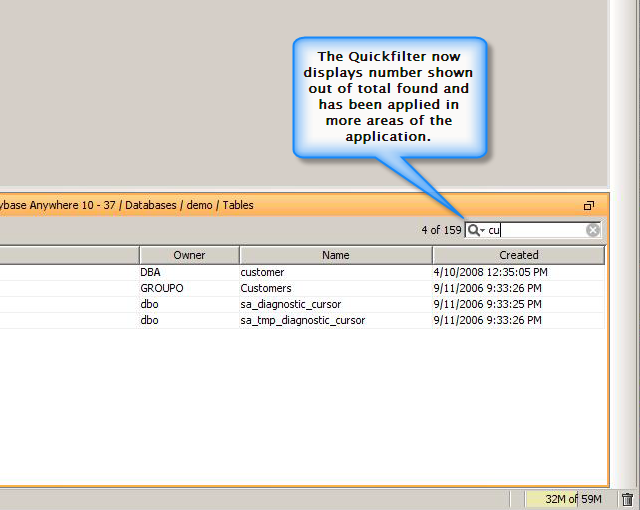Click the restore panel icon in the Tables header

coord(589,206)
